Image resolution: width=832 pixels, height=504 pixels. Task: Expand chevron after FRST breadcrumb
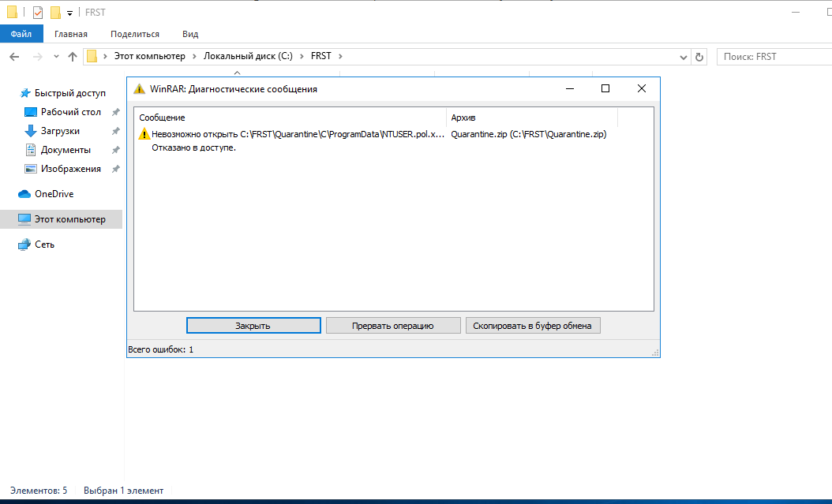[x=341, y=56]
